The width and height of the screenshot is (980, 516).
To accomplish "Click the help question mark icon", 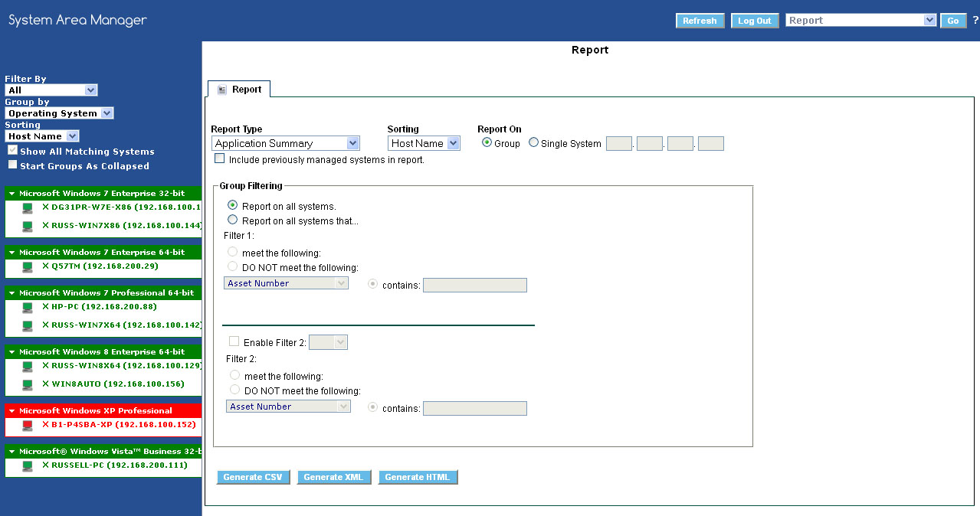I will [x=975, y=21].
